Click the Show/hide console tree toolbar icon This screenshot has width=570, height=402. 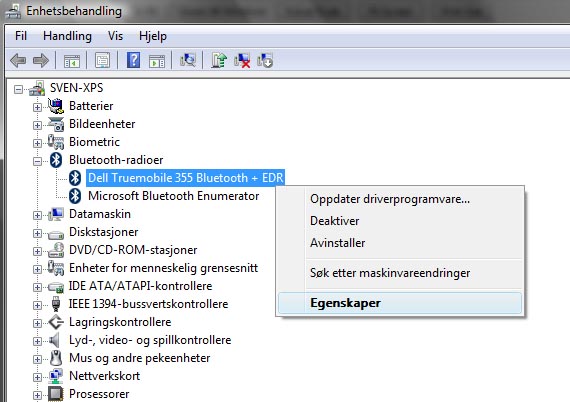pyautogui.click(x=72, y=61)
